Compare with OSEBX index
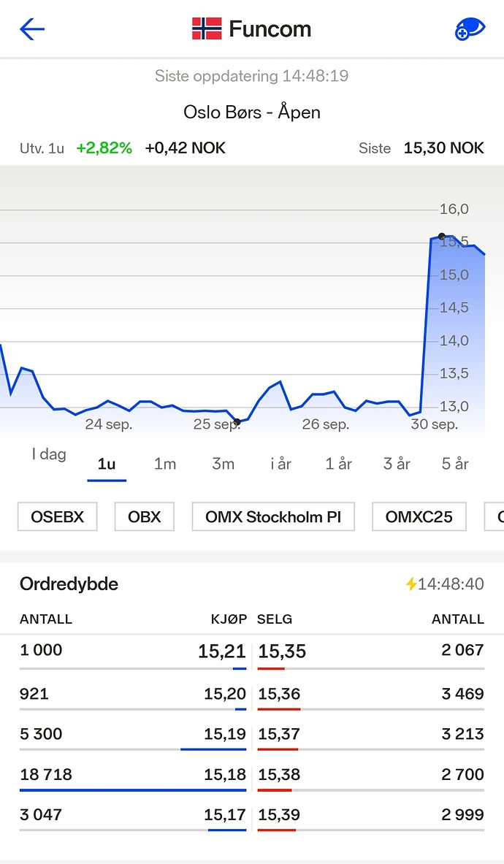Screen dimensions: 504x864 click(57, 517)
